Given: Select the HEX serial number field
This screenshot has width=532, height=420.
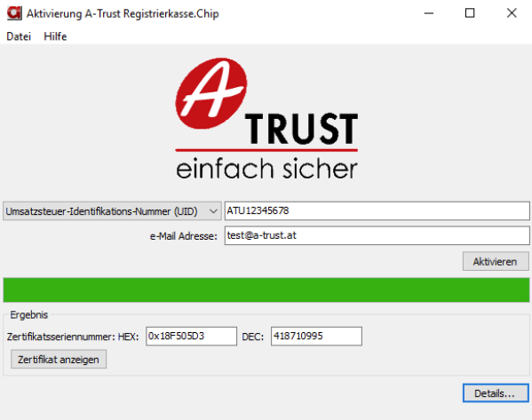Looking at the screenshot, I should tap(191, 337).
